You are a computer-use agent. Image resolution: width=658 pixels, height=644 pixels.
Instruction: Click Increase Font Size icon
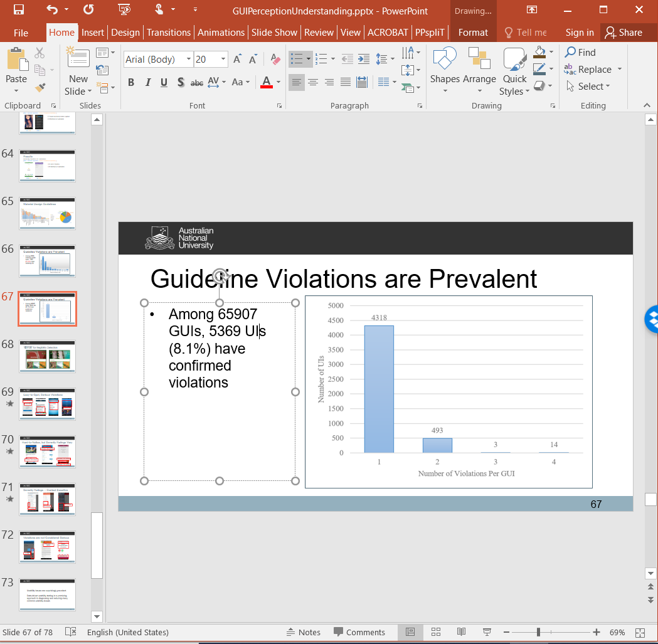coord(237,60)
